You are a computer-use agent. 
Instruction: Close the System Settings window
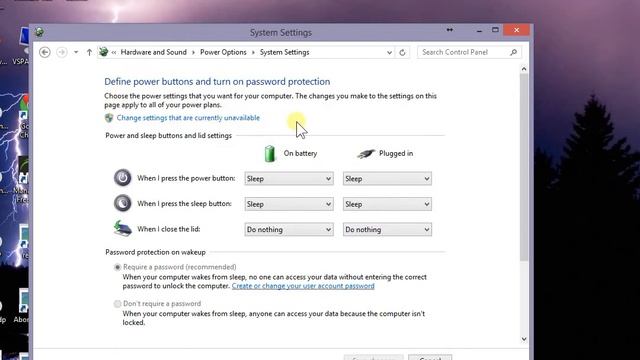pos(516,30)
